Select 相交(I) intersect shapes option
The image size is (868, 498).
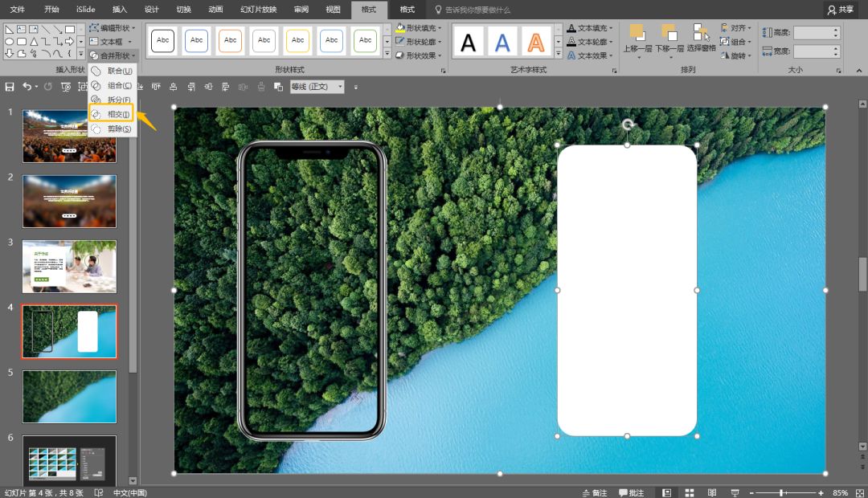(111, 114)
